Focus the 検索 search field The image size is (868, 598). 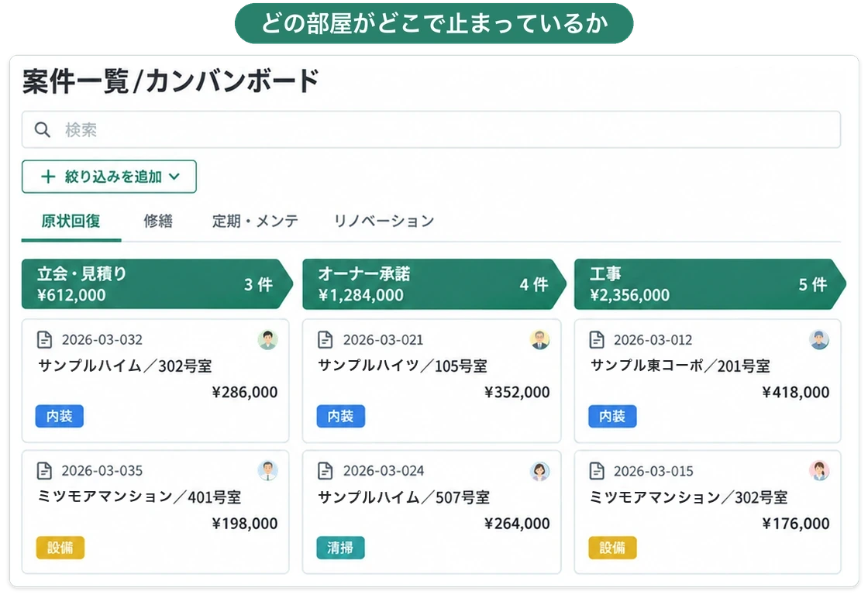[431, 129]
